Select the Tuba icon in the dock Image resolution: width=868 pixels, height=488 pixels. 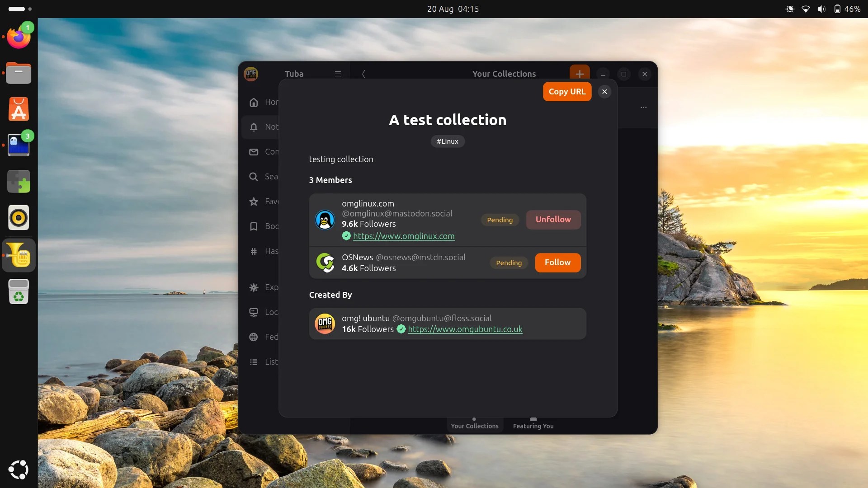tap(19, 255)
